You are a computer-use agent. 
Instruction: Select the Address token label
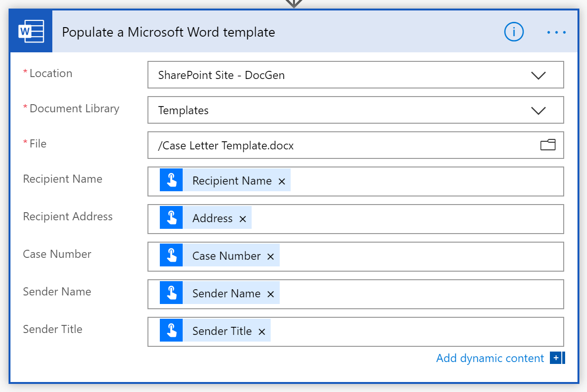pos(213,218)
